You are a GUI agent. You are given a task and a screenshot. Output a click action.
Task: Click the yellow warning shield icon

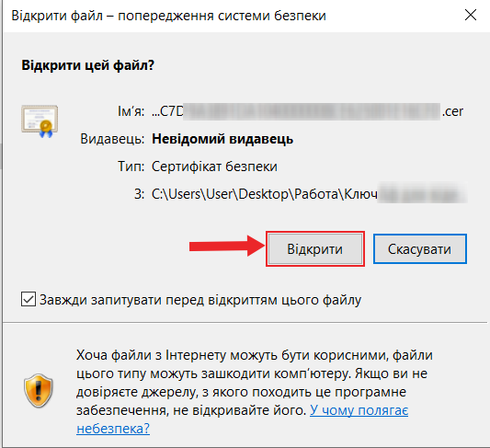[x=38, y=390]
